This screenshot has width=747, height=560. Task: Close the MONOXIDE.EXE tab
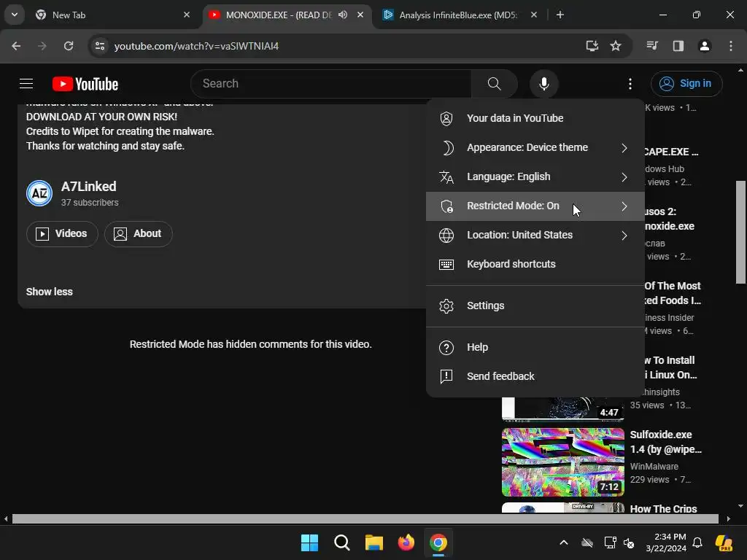pos(360,15)
